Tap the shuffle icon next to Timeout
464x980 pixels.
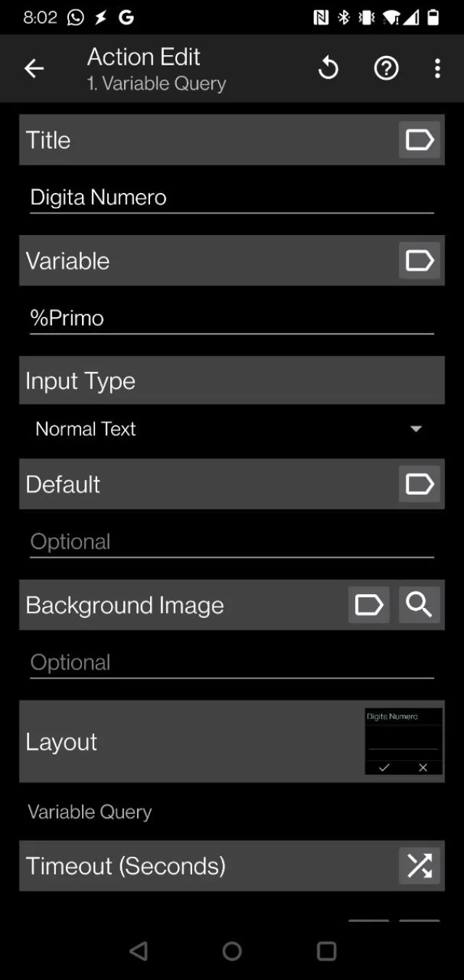click(419, 866)
